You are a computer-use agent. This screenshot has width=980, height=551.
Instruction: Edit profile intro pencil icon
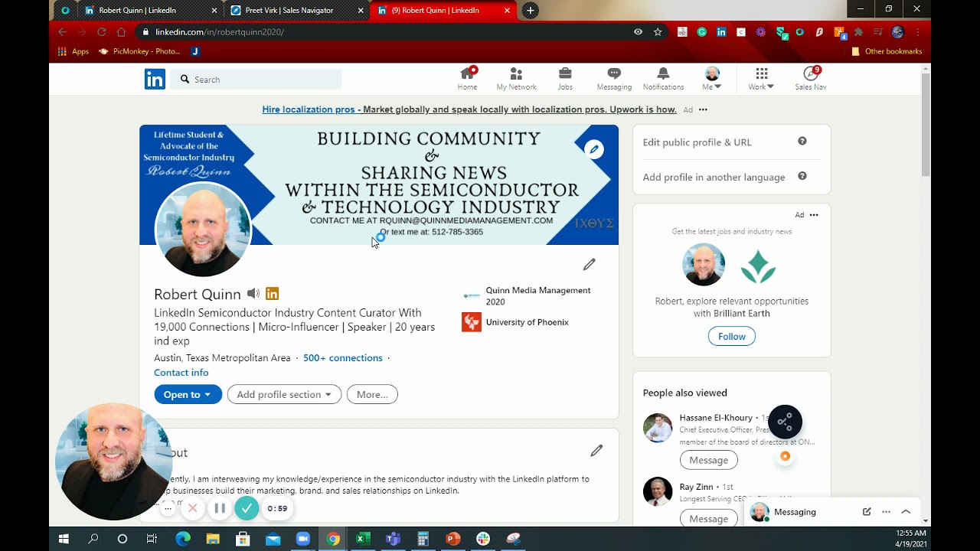pos(589,265)
